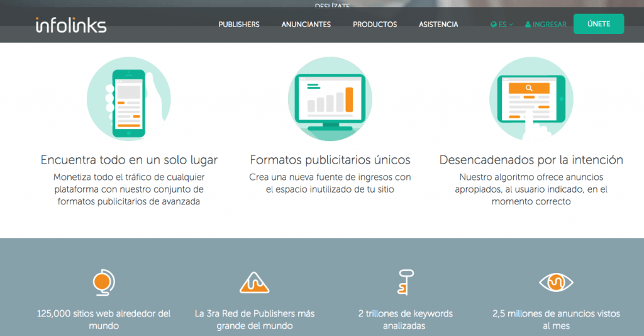Open the PRODUCTOS menu
This screenshot has width=644, height=336.
tap(375, 25)
